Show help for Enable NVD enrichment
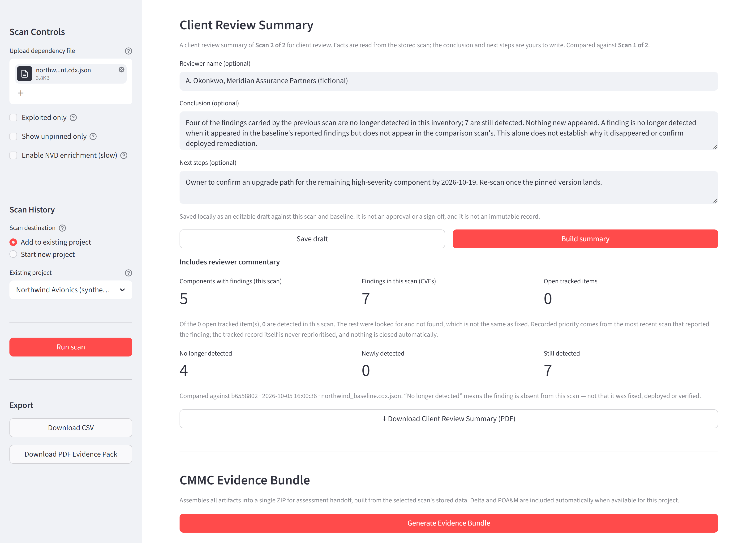Screen dimensions: 756x543 point(124,156)
